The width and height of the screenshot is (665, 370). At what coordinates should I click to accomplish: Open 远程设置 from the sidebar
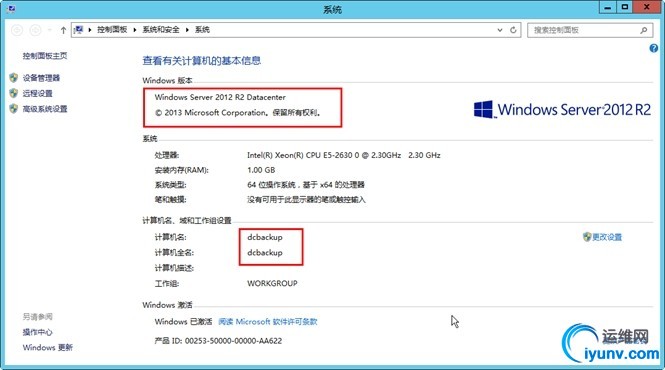click(37, 93)
